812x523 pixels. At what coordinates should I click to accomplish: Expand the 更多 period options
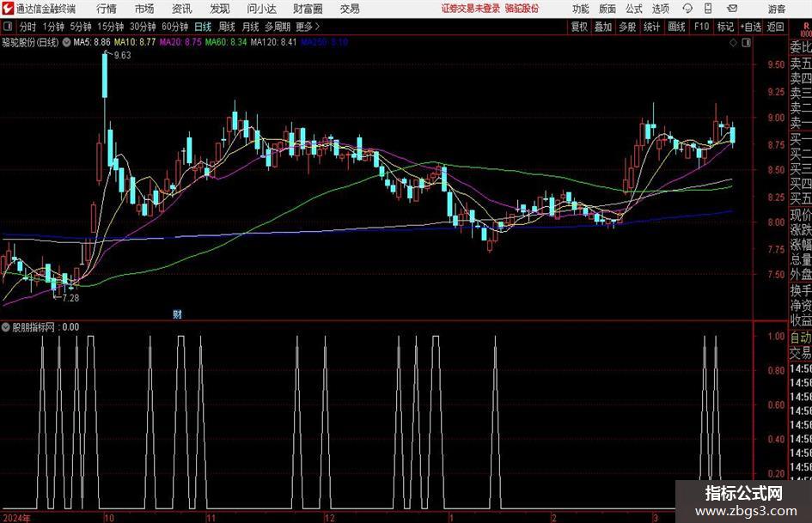(308, 27)
